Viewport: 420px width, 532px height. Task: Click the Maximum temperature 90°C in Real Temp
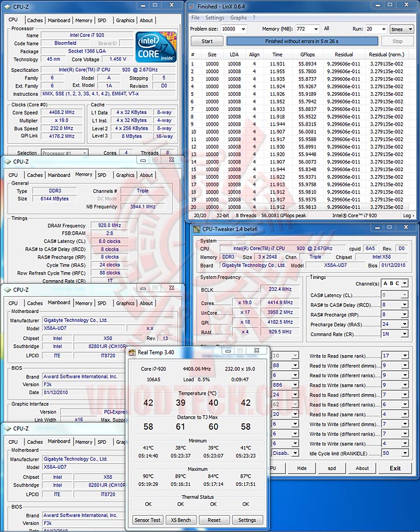click(x=148, y=476)
